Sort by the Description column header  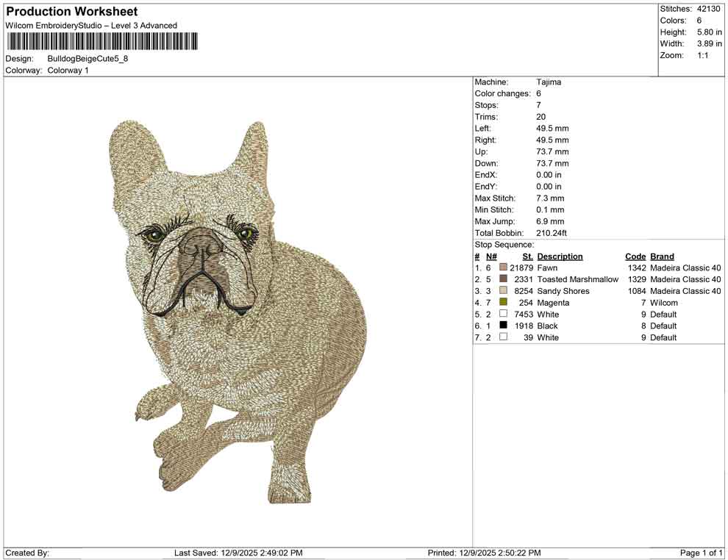[x=560, y=256]
